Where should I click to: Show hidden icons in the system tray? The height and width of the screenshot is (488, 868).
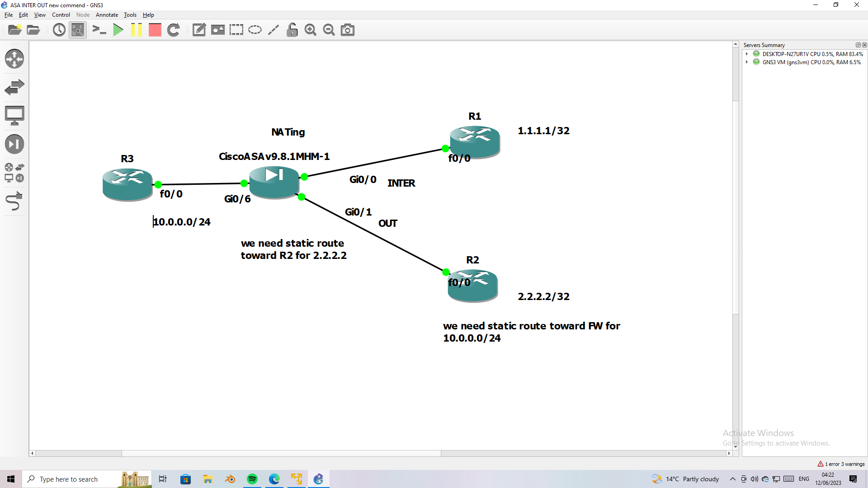pyautogui.click(x=732, y=479)
